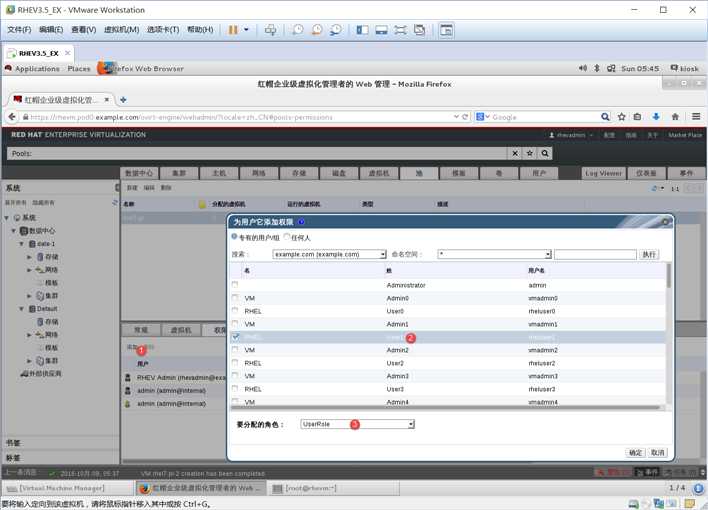Click the dialog search text input field
This screenshot has width=708, height=510.
click(595, 254)
